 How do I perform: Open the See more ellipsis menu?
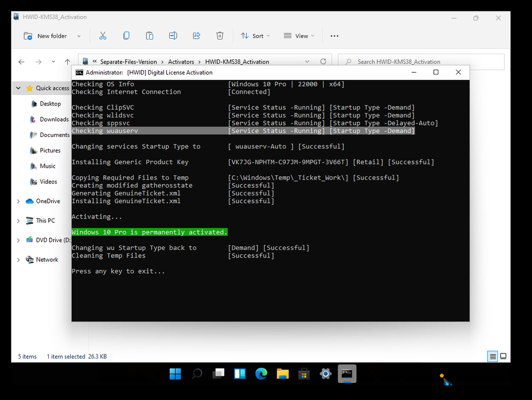(x=334, y=36)
